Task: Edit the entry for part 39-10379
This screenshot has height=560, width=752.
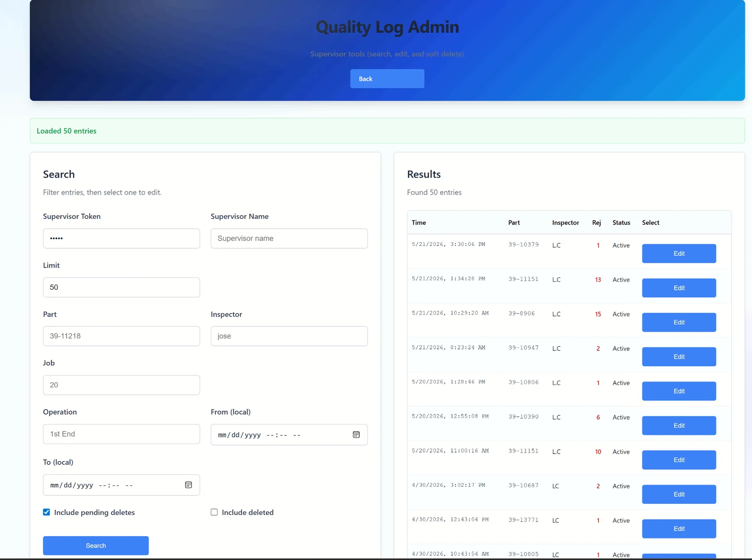Action: pyautogui.click(x=679, y=253)
